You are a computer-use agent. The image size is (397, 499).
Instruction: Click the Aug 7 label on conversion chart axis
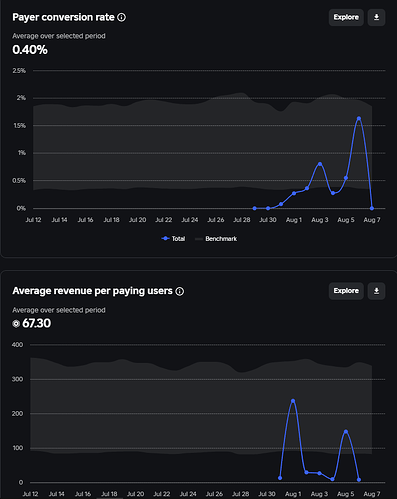[x=372, y=220]
